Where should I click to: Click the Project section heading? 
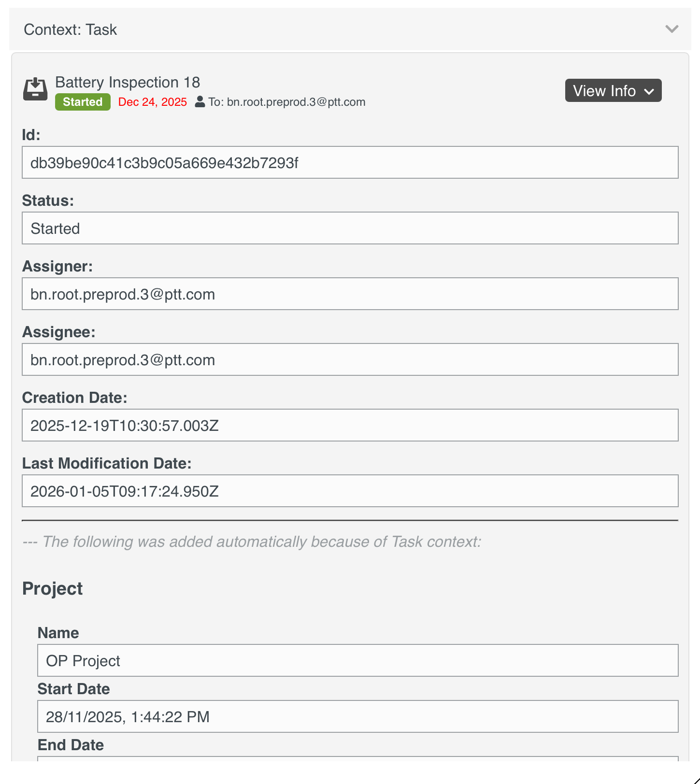tap(53, 589)
